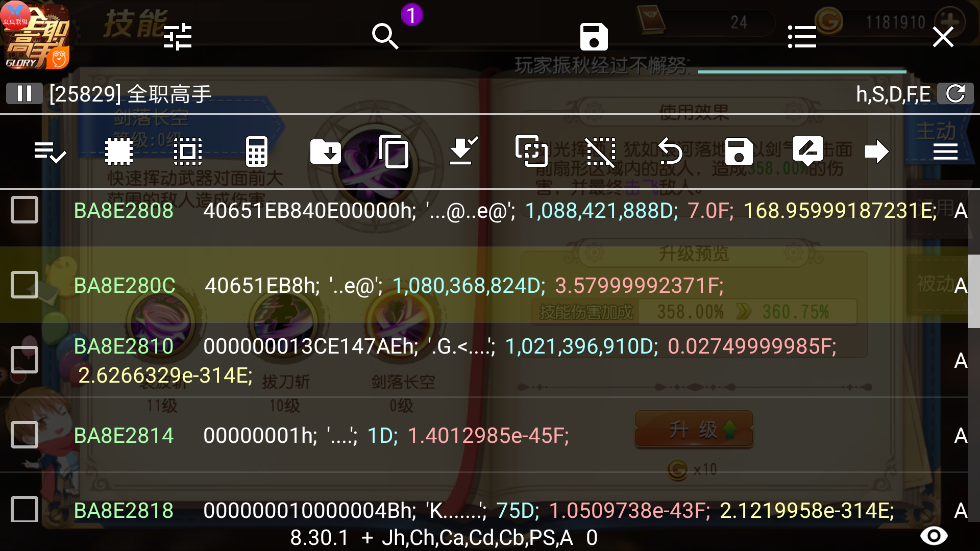The image size is (980, 551).
Task: Edit selected values icon
Action: pos(807,151)
